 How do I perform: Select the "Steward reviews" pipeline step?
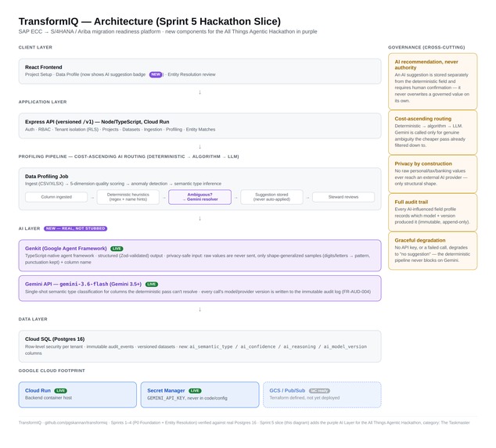(x=343, y=197)
